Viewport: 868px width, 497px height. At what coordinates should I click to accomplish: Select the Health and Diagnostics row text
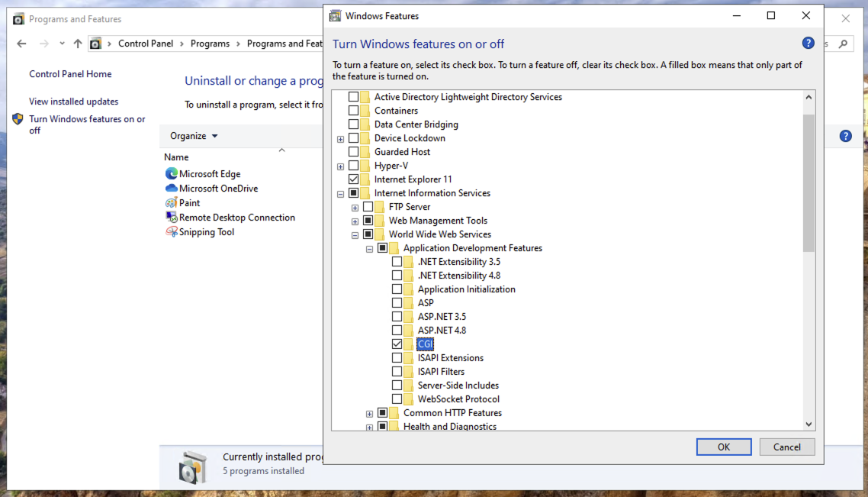pyautogui.click(x=449, y=426)
